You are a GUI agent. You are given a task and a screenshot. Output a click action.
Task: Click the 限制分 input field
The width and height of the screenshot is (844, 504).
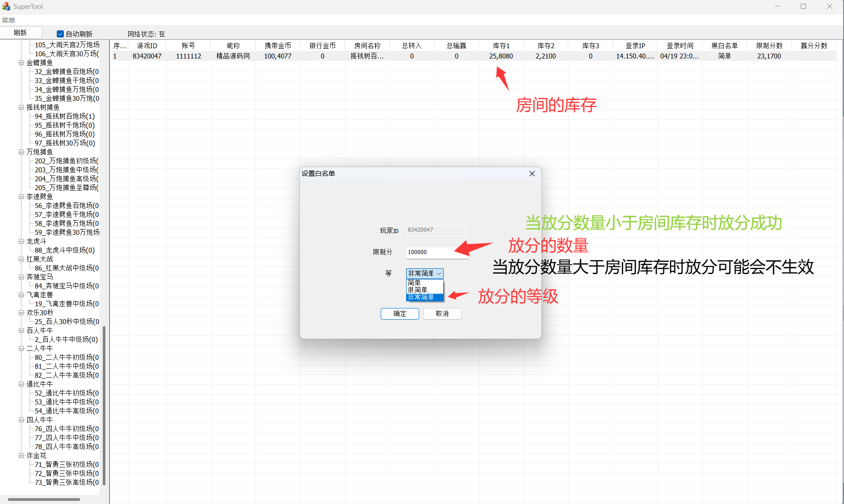(437, 252)
